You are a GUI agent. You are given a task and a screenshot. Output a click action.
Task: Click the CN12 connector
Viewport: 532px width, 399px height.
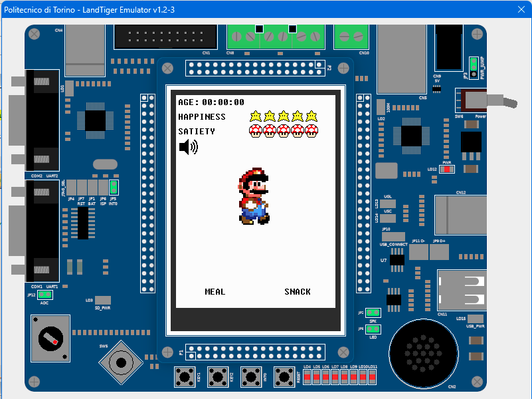[x=461, y=215]
